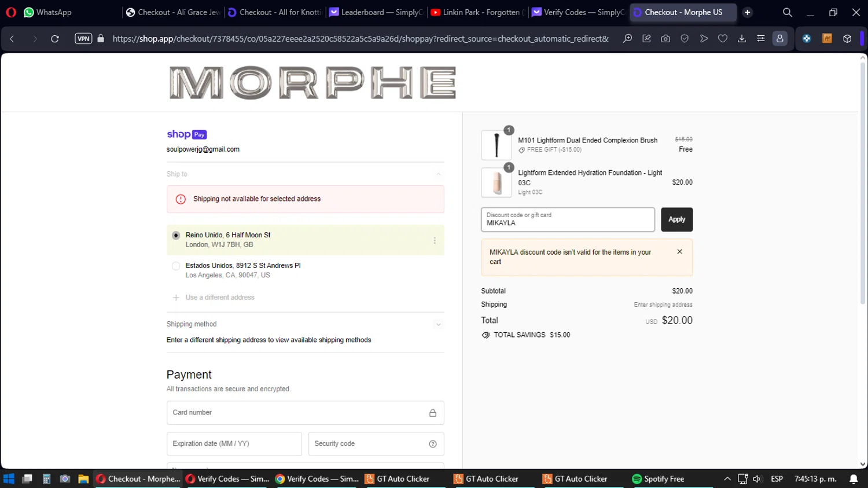The image size is (868, 488).
Task: Click the M101 Complexion Brush thumbnail
Action: pos(496,145)
